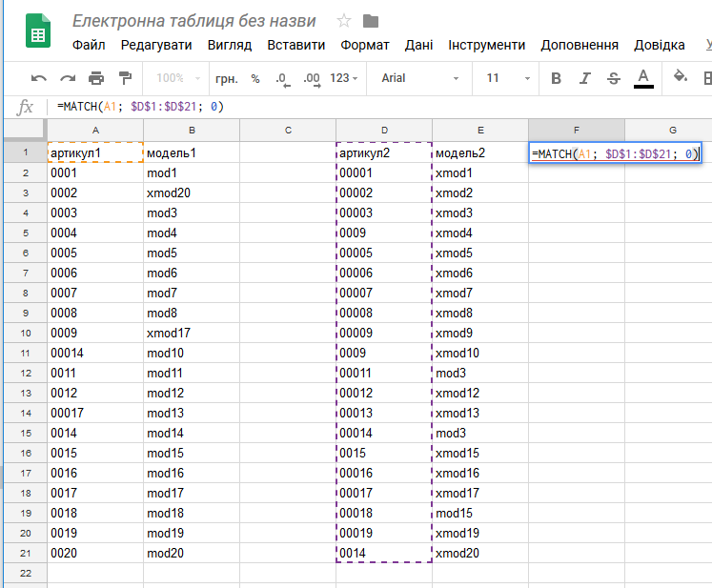Viewport: 712px width, 588px height.
Task: Star this untitled spreadsheet
Action: coord(344,21)
